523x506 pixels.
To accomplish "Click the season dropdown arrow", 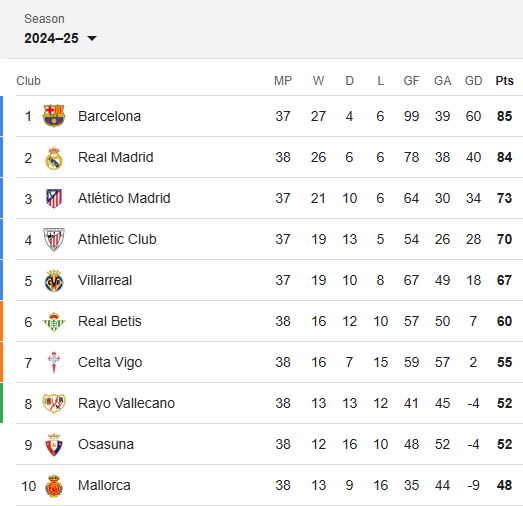I will coord(92,38).
